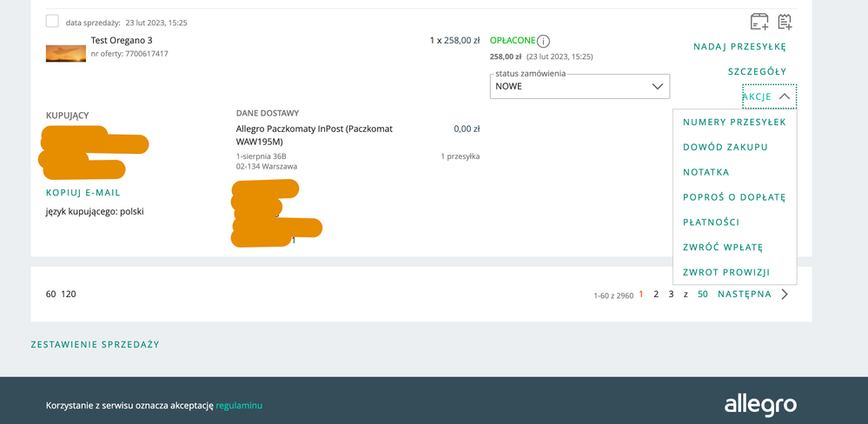Click the add shipment package icon
Image resolution: width=868 pixels, height=424 pixels.
(759, 22)
